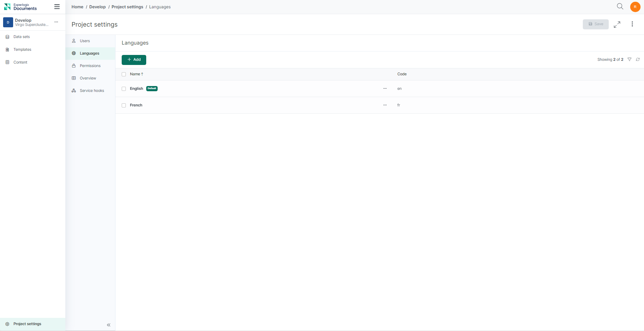Open the Develop project options ellipsis
Image resolution: width=644 pixels, height=331 pixels.
[x=56, y=22]
